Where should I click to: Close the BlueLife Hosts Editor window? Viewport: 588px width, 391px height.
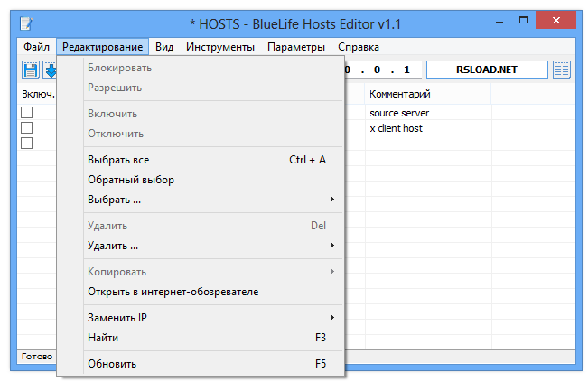point(555,20)
